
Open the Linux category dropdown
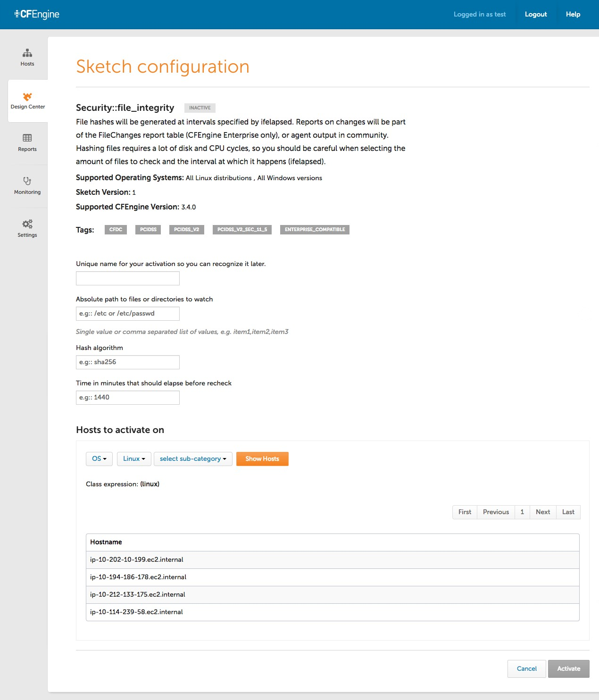[134, 459]
